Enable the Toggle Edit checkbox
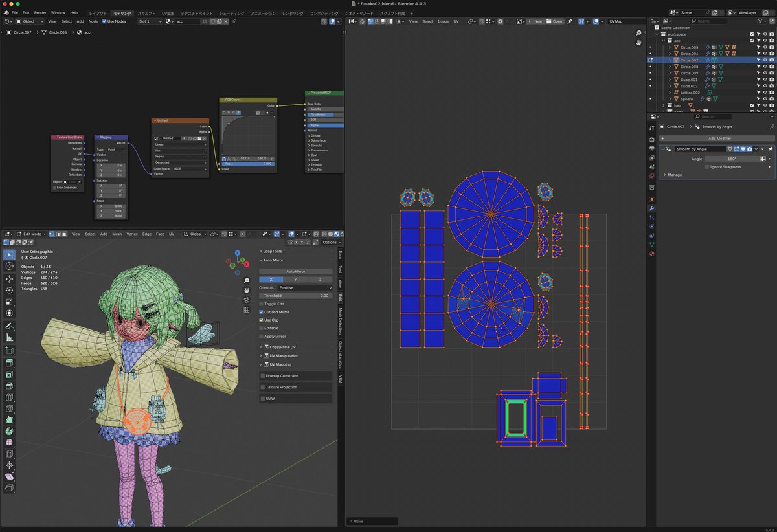The width and height of the screenshot is (777, 532). (x=262, y=304)
